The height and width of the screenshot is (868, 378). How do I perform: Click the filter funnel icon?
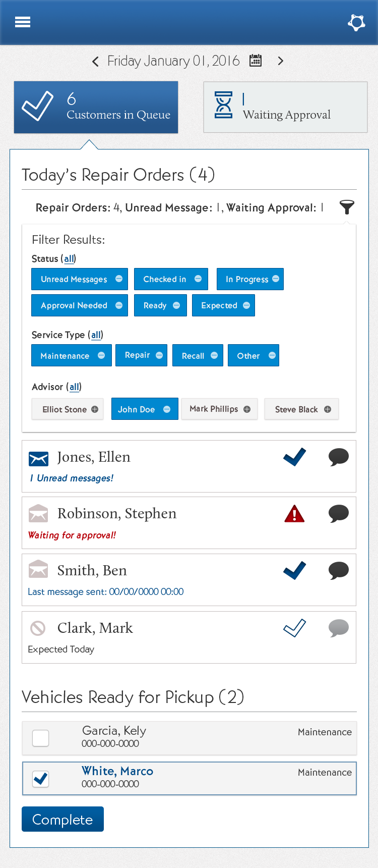(x=347, y=207)
